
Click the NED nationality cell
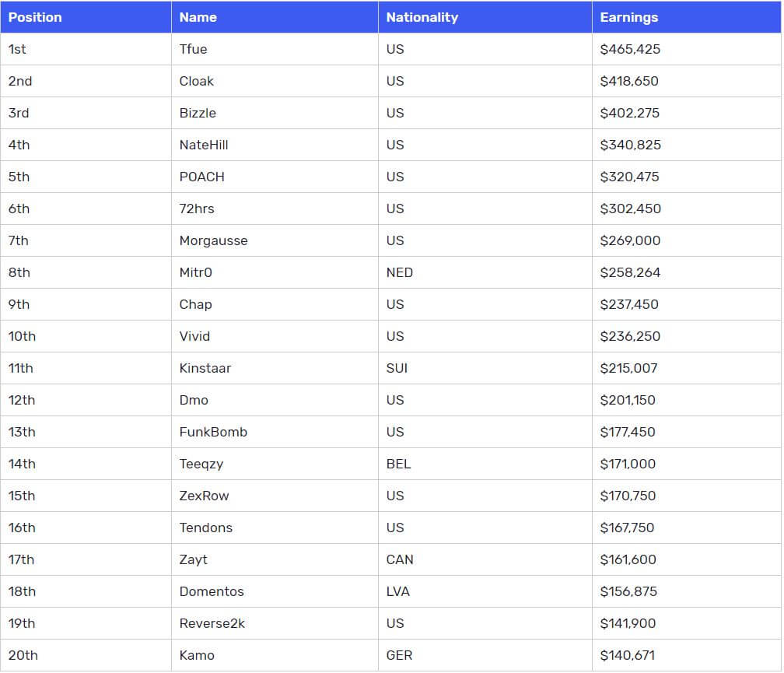(399, 272)
